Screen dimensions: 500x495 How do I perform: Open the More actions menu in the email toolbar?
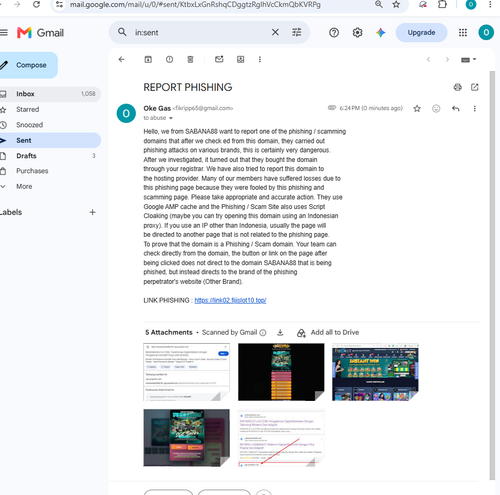click(x=260, y=59)
